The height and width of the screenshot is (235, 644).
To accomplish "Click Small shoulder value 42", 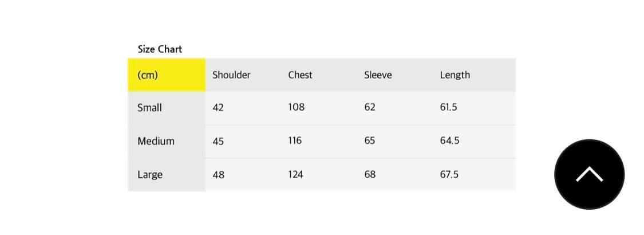I will pos(218,108).
